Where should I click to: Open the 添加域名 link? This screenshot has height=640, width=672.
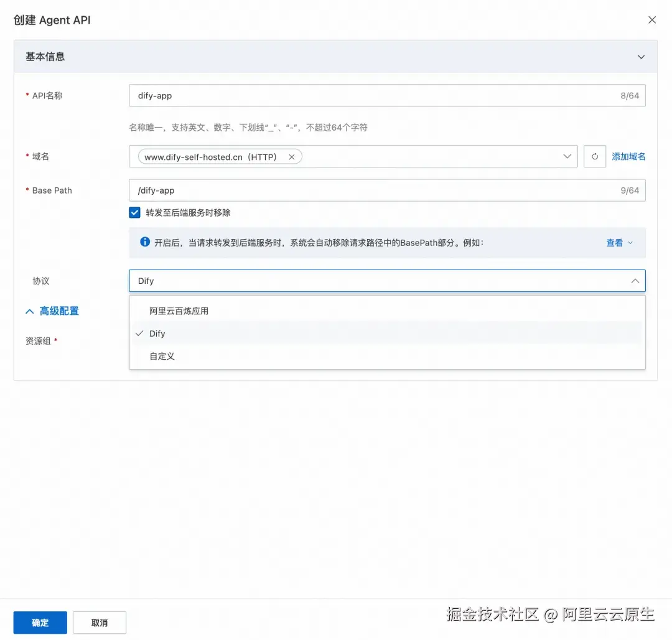(628, 156)
